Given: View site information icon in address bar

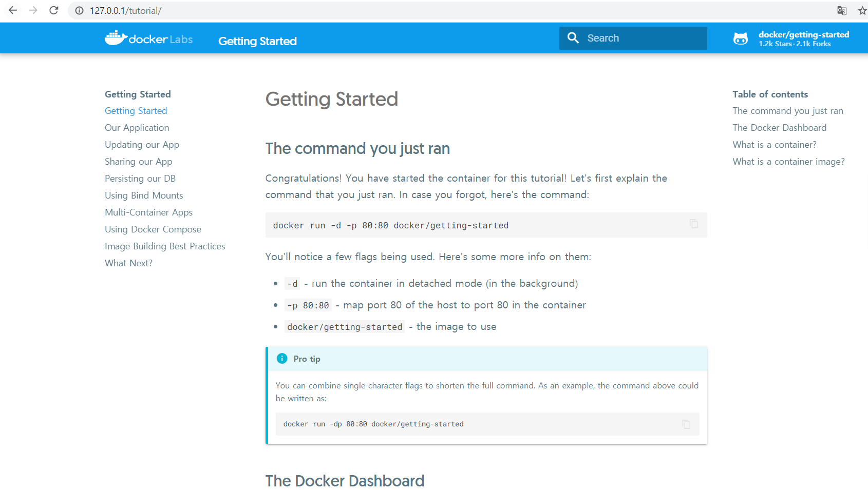Looking at the screenshot, I should 79,11.
